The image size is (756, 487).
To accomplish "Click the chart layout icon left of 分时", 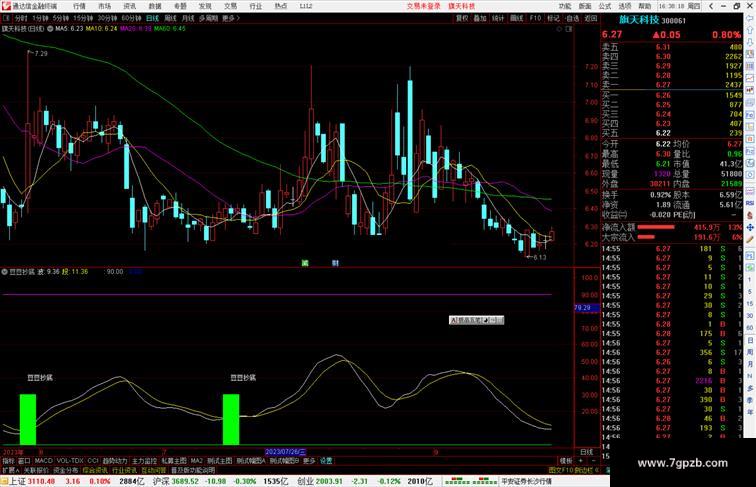I will 7,18.
